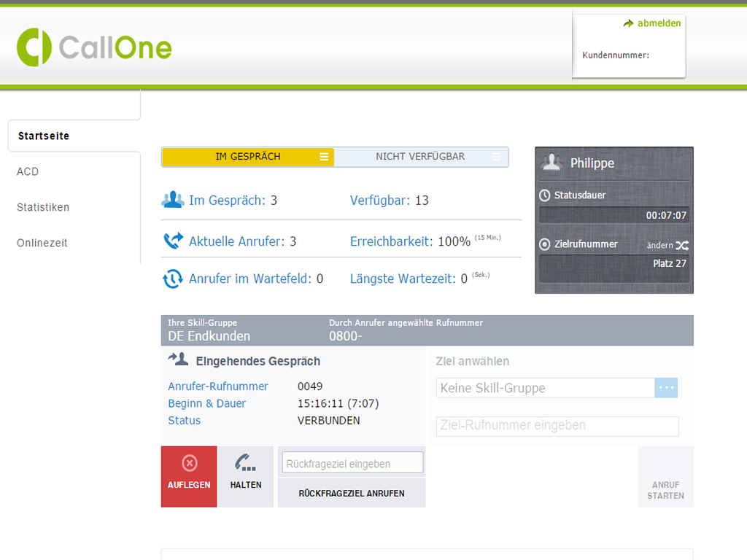Switch status to Nicht Verfügbar
The width and height of the screenshot is (747, 560).
point(420,157)
